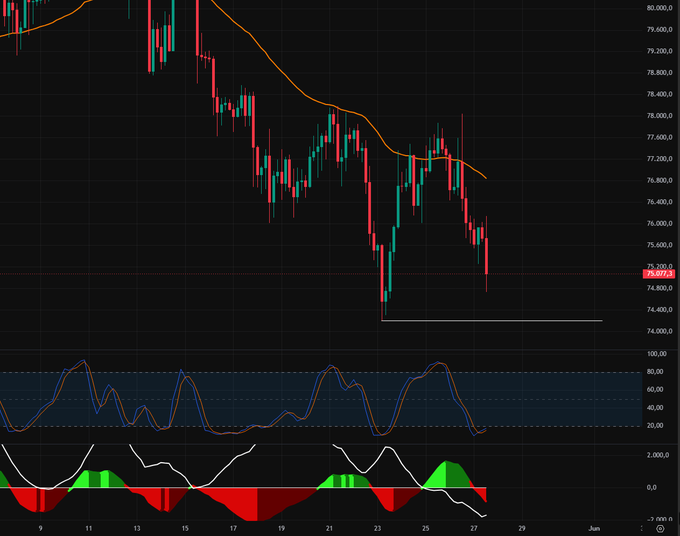The height and width of the screenshot is (536, 680).
Task: Click the 40,00 stochastic scale label
Action: tap(655, 408)
